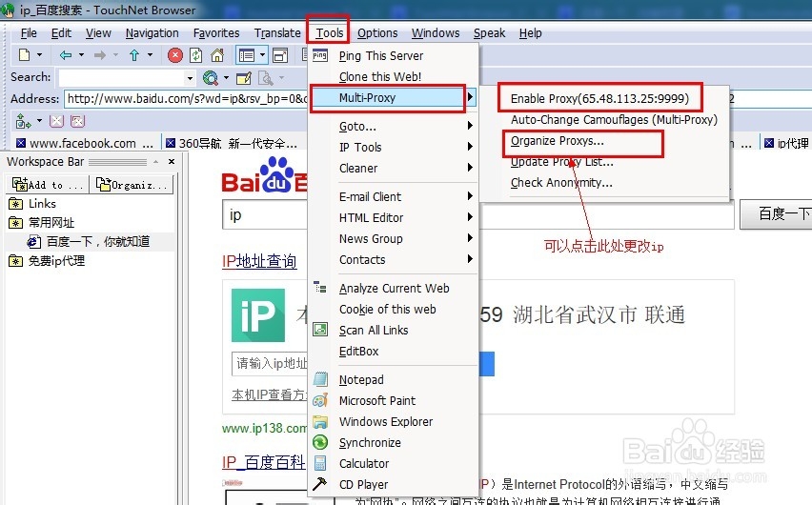Click the gray Forward arrow
Screen dimensions: 812x505
pos(100,55)
